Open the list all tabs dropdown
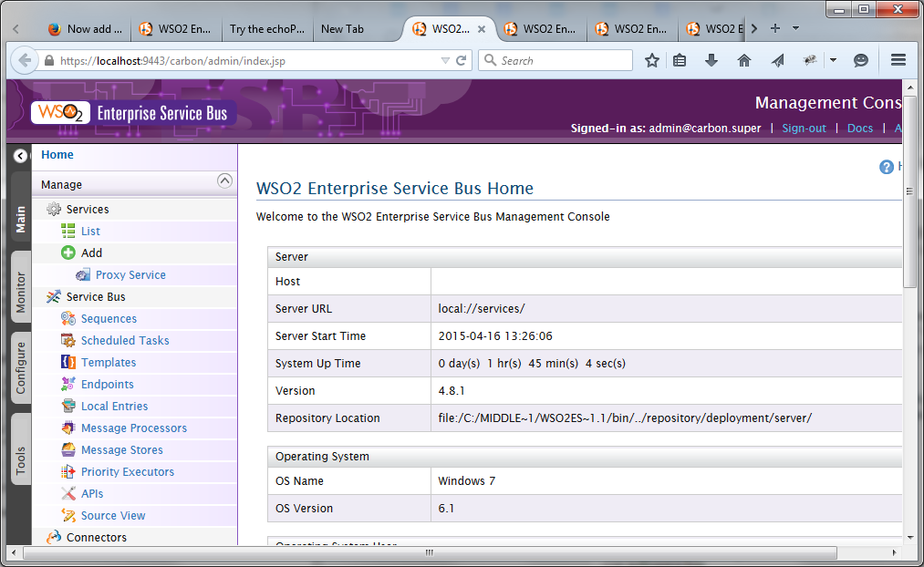The width and height of the screenshot is (924, 567). point(795,28)
